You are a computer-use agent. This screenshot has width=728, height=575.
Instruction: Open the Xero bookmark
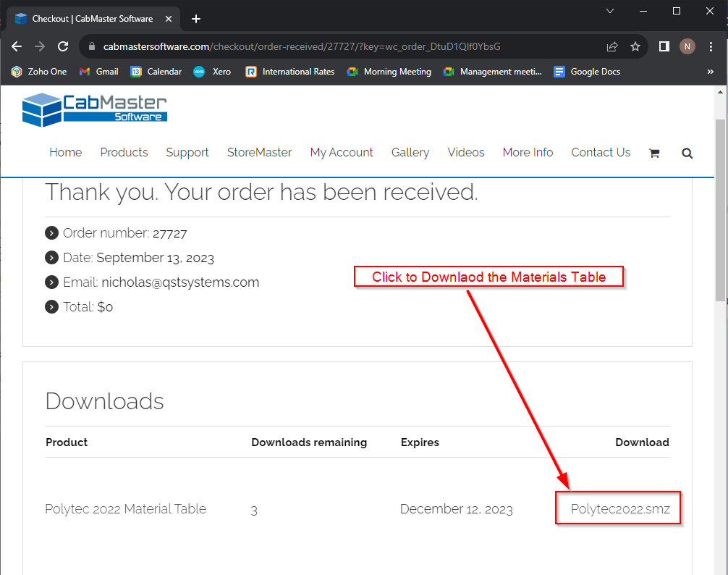[212, 72]
